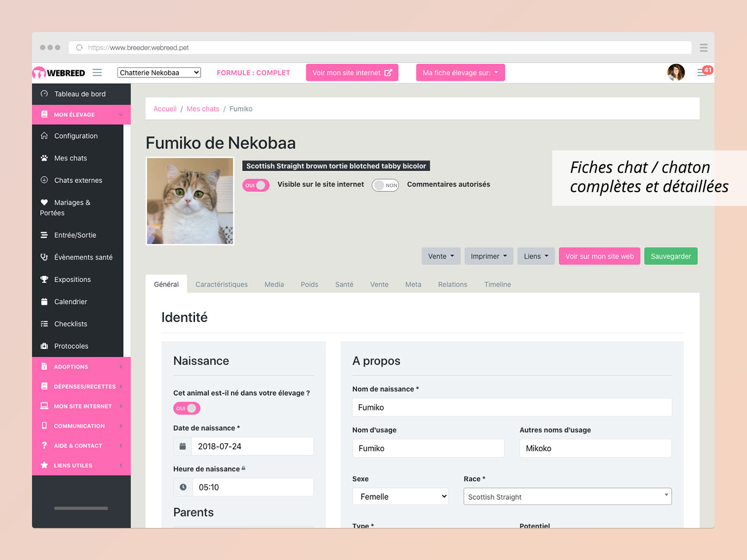
Task: Click the Checklists tasks icon
Action: [x=44, y=324]
